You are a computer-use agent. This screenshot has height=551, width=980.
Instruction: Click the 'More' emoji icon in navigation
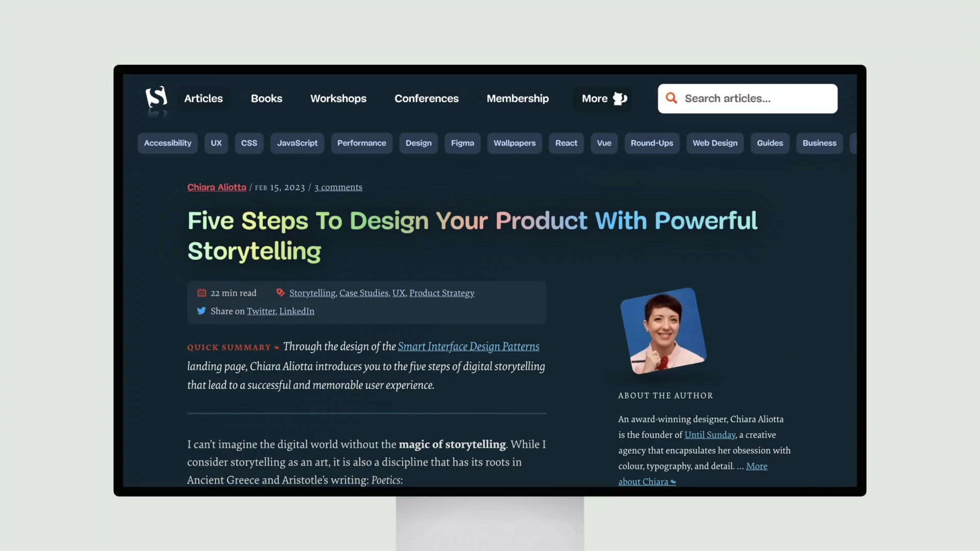619,98
